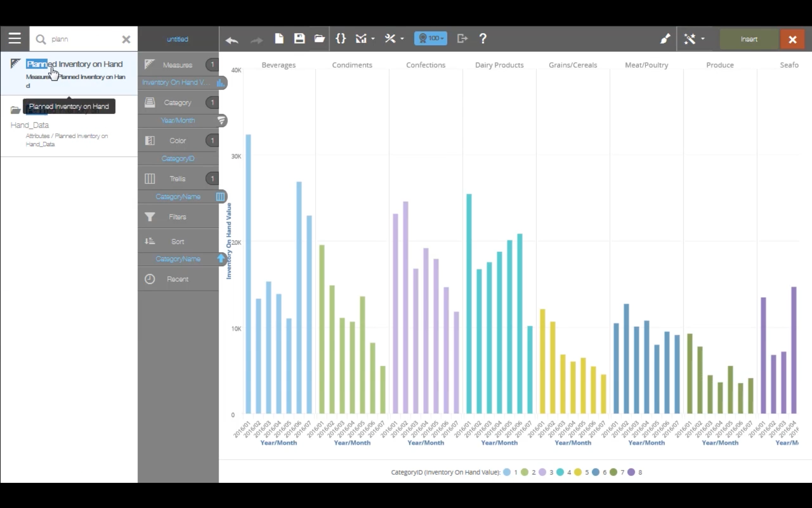Click the Trellis drop zone header
The width and height of the screenshot is (812, 508).
[177, 179]
